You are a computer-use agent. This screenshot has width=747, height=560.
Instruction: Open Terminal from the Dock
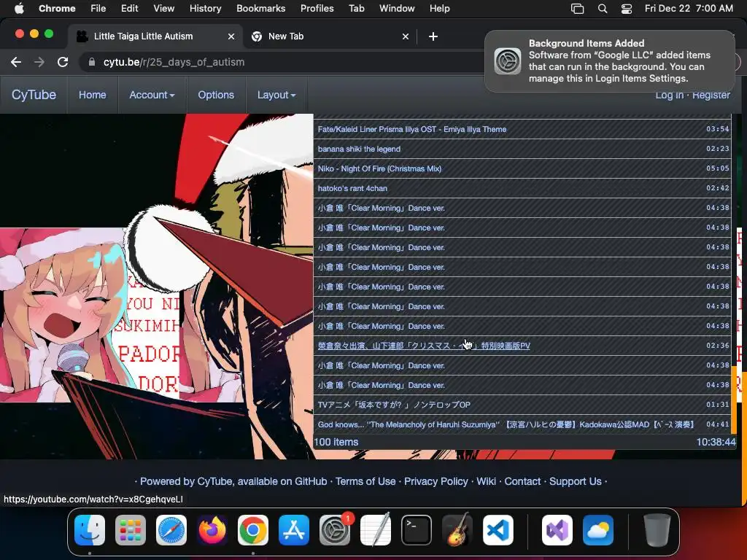[417, 530]
